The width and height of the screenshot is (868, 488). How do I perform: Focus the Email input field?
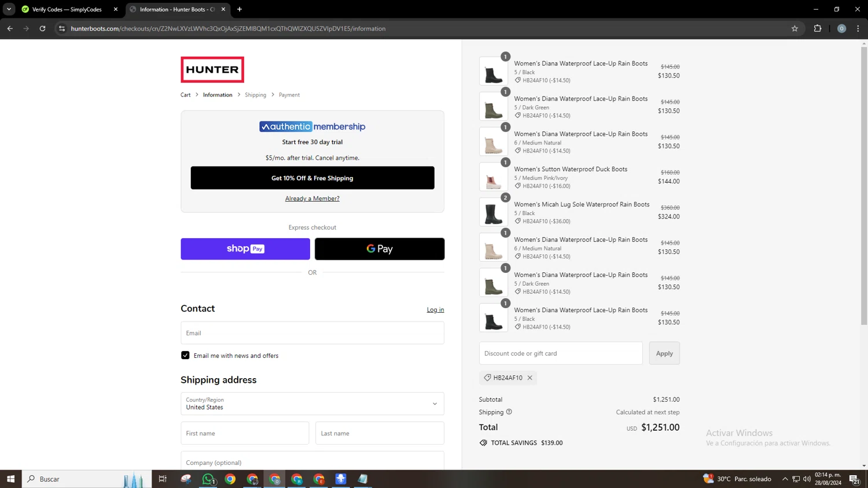tap(312, 333)
